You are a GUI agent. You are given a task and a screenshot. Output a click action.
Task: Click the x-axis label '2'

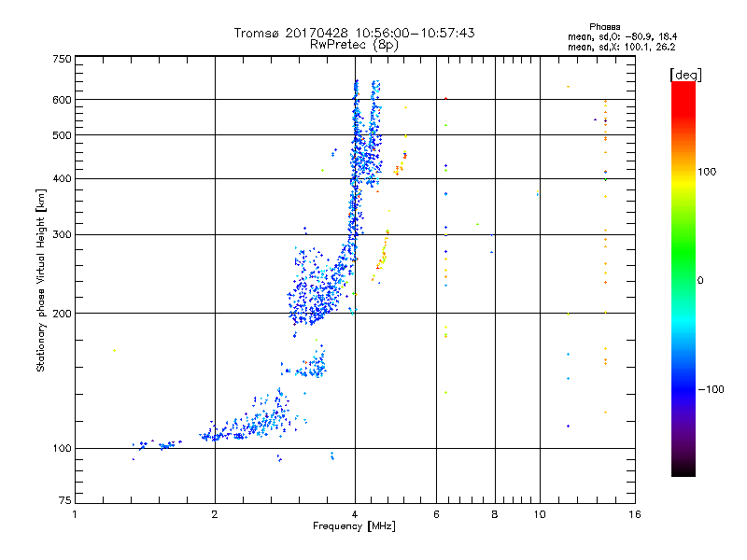pos(215,514)
